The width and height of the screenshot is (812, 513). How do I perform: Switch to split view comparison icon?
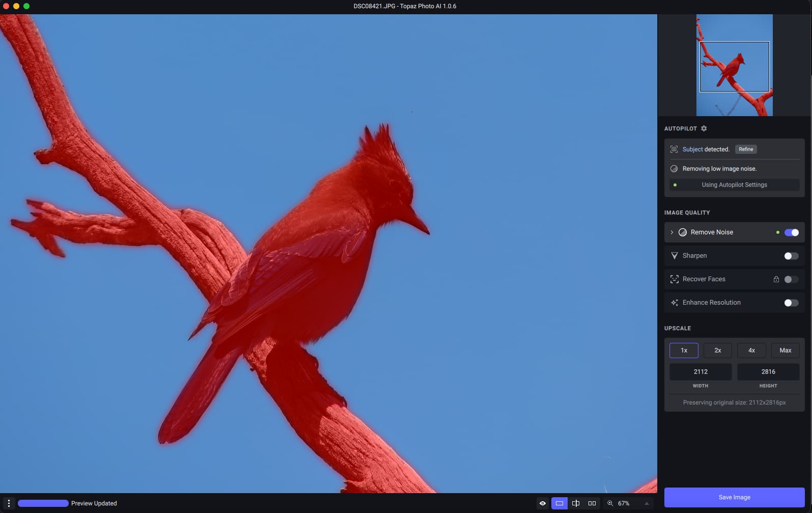[575, 503]
